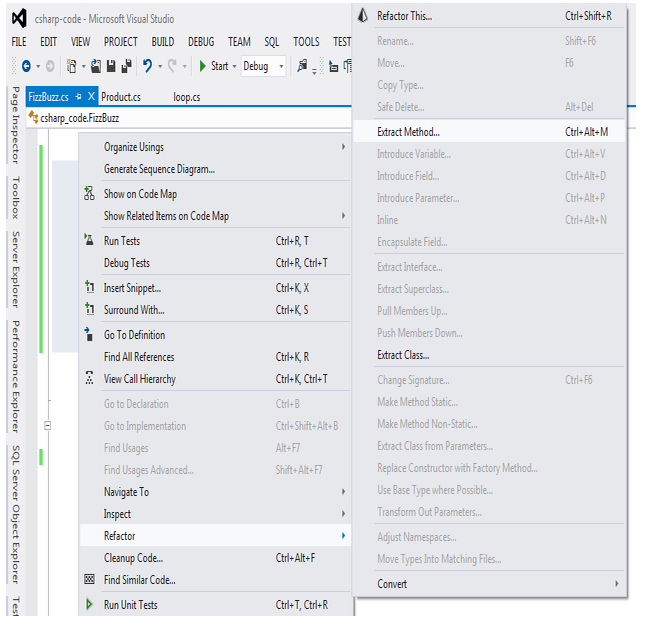Image resolution: width=645 pixels, height=621 pixels.
Task: Click the indent toolbar icon after the grip
Action: [x=334, y=66]
